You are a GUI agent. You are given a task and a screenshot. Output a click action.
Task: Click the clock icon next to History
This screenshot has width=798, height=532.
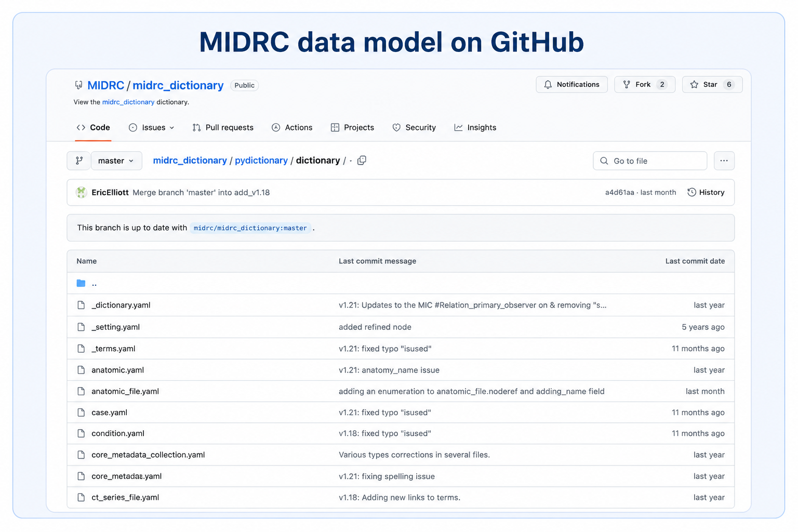tap(691, 192)
